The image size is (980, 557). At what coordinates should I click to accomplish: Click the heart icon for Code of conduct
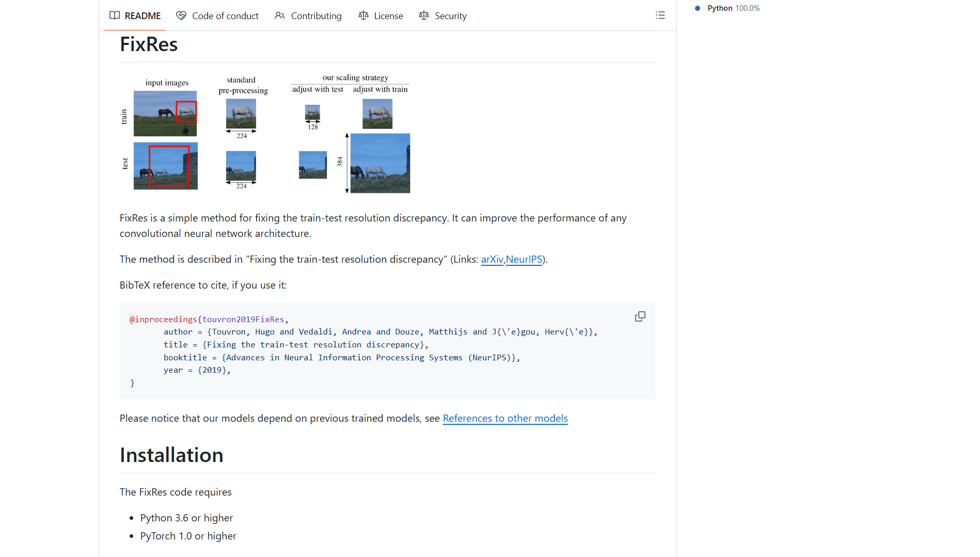tap(181, 15)
